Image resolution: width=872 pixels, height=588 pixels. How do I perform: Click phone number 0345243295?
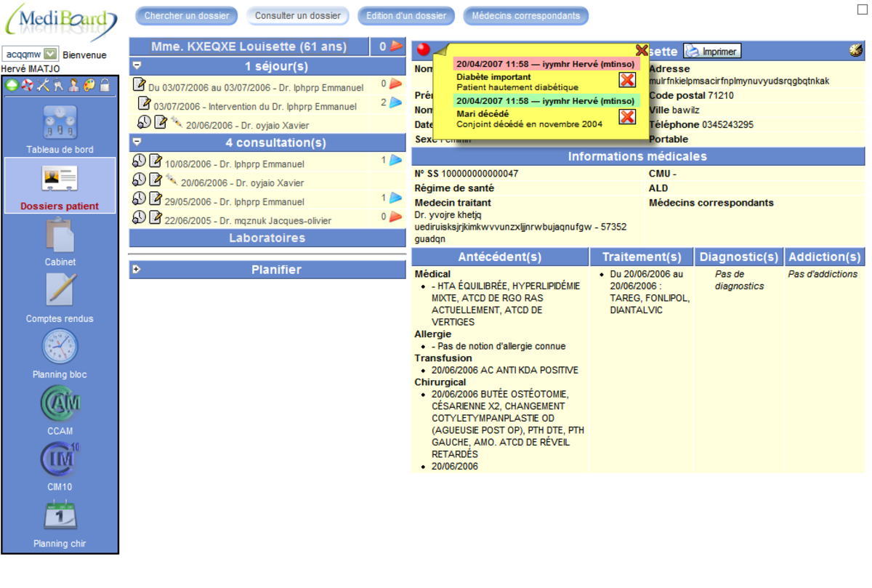point(728,124)
